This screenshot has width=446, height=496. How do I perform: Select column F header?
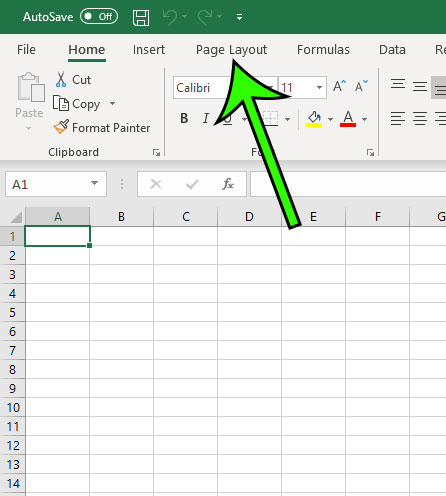[377, 217]
